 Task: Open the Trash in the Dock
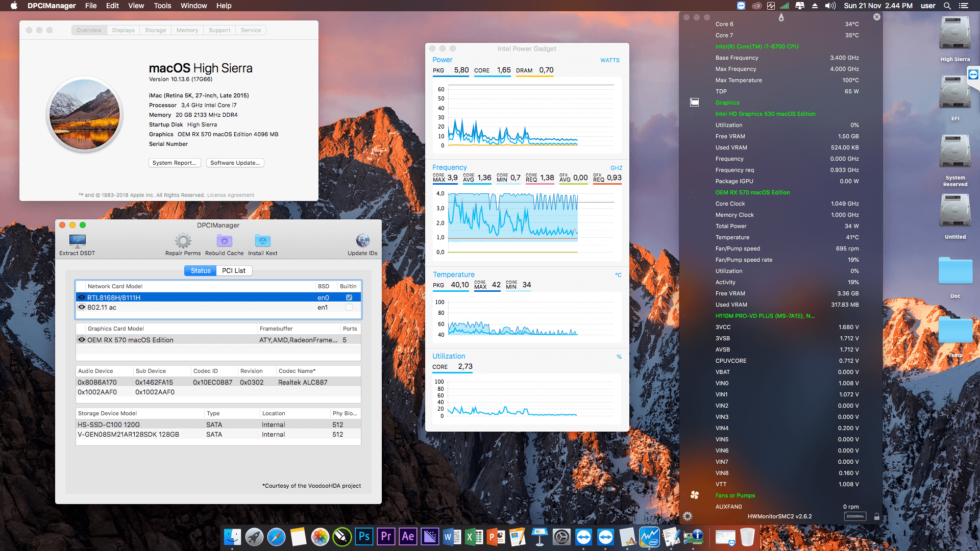point(747,537)
